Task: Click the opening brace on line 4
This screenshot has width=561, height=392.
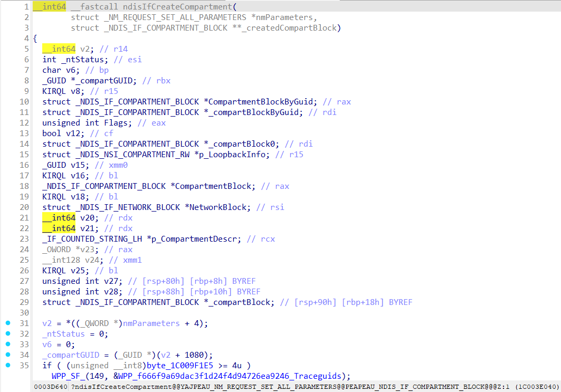Action: tap(35, 39)
